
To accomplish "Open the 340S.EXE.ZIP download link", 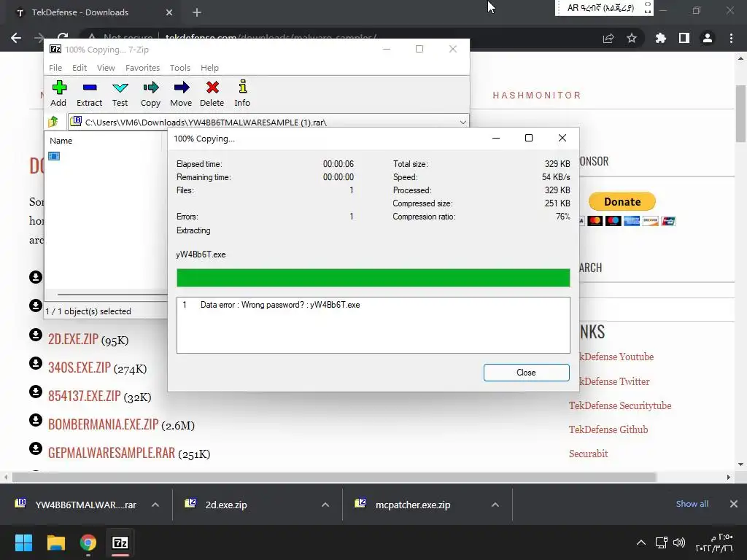I will (80, 367).
